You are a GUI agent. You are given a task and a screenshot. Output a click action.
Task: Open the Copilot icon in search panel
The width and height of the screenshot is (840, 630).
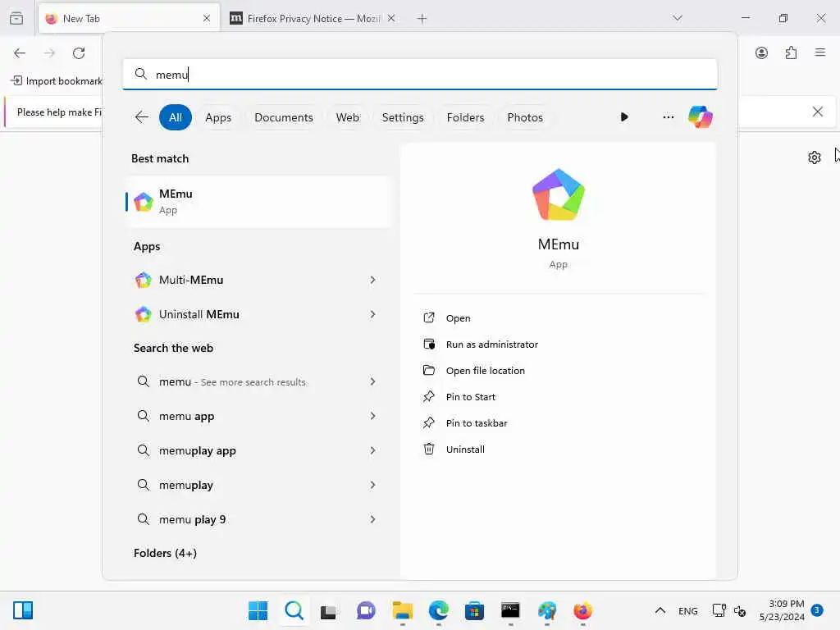[701, 116]
